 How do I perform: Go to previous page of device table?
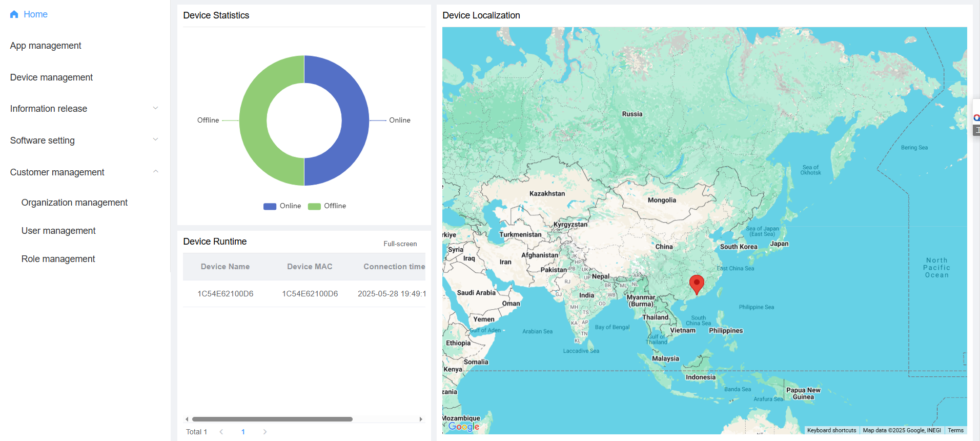pos(221,432)
